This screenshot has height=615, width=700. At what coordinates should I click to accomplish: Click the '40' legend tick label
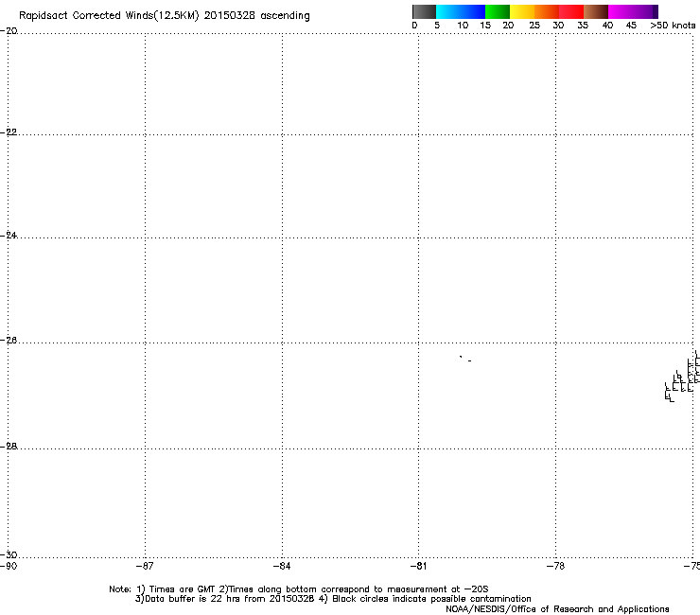607,26
